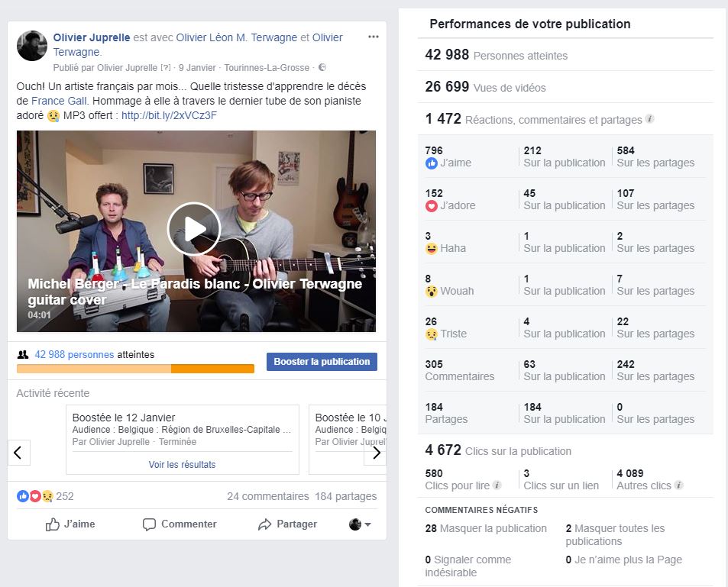Click the Commenter speech bubble button
Viewport: 728px width, 587px height.
pos(180,524)
